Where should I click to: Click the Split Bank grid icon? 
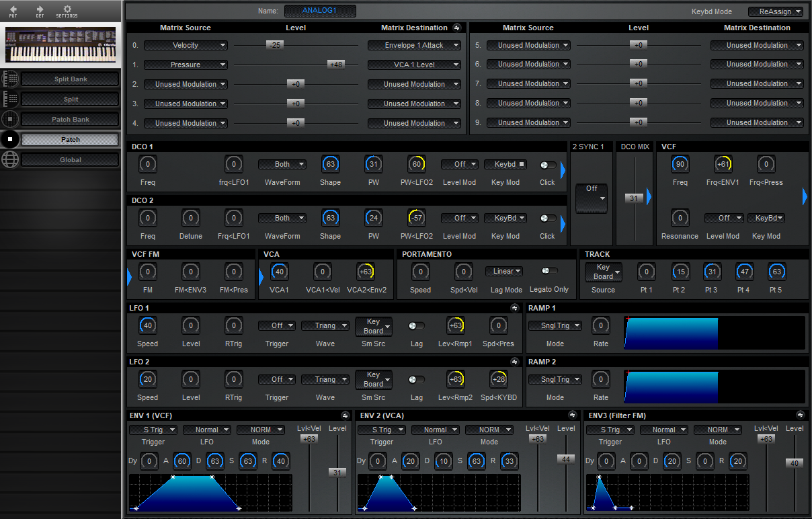[x=11, y=79]
